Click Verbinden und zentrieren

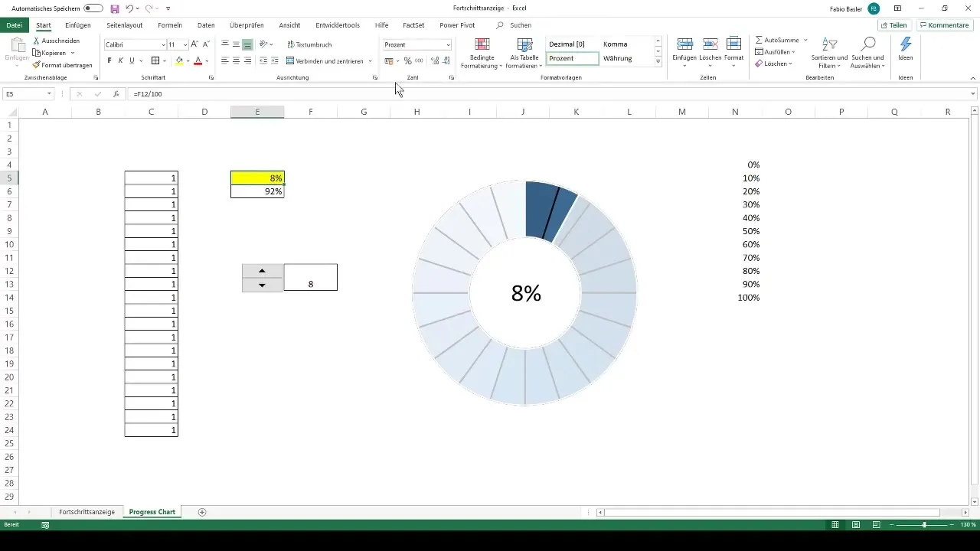325,60
